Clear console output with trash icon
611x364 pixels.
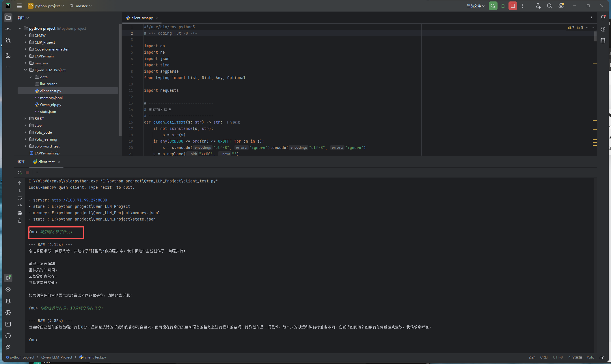click(20, 221)
